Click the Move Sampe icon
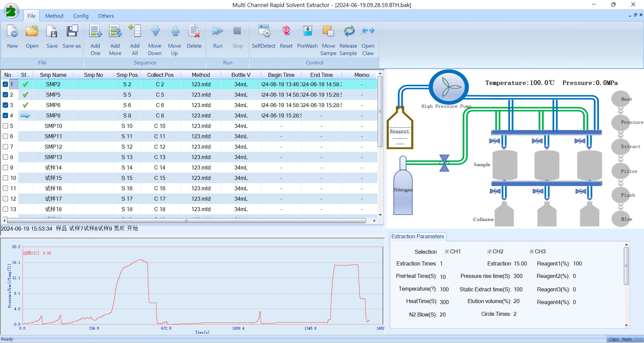Screen dimensions: 644x343 (328, 31)
